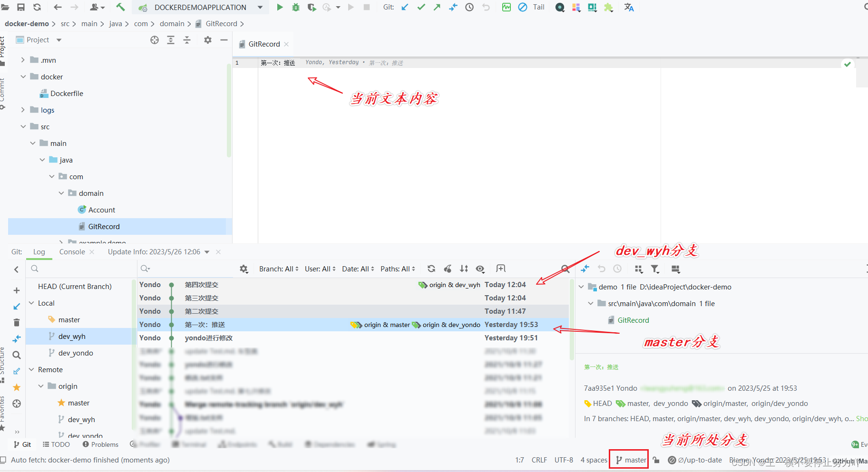Screen dimensions: 868x472
Task: Commit changes with the Git checkmark
Action: pos(421,7)
